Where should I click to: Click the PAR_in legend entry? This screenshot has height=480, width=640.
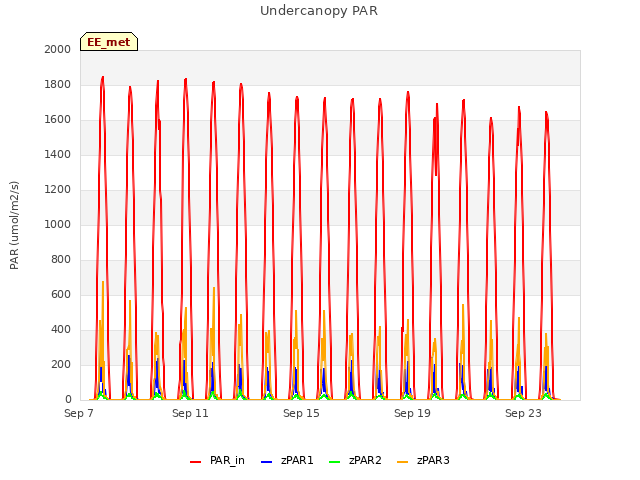point(217,460)
